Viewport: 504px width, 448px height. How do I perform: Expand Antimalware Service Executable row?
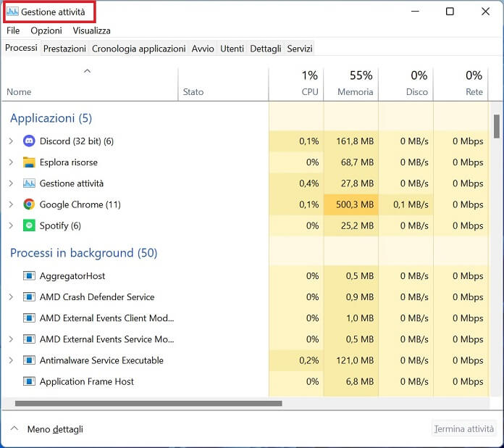(x=11, y=360)
